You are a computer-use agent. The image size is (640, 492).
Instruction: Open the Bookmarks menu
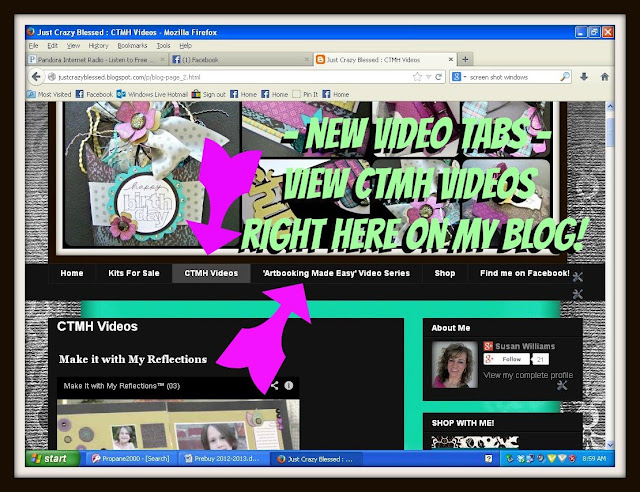click(132, 46)
